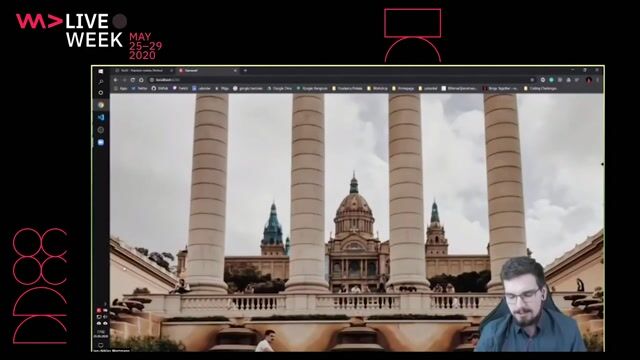Click the green extension icon
This screenshot has width=640, height=360.
pos(551,80)
